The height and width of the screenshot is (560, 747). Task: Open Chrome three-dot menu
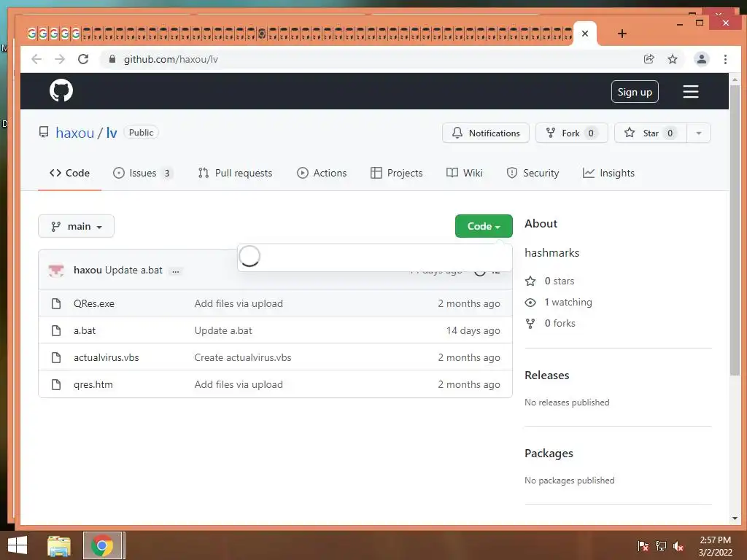tap(725, 59)
